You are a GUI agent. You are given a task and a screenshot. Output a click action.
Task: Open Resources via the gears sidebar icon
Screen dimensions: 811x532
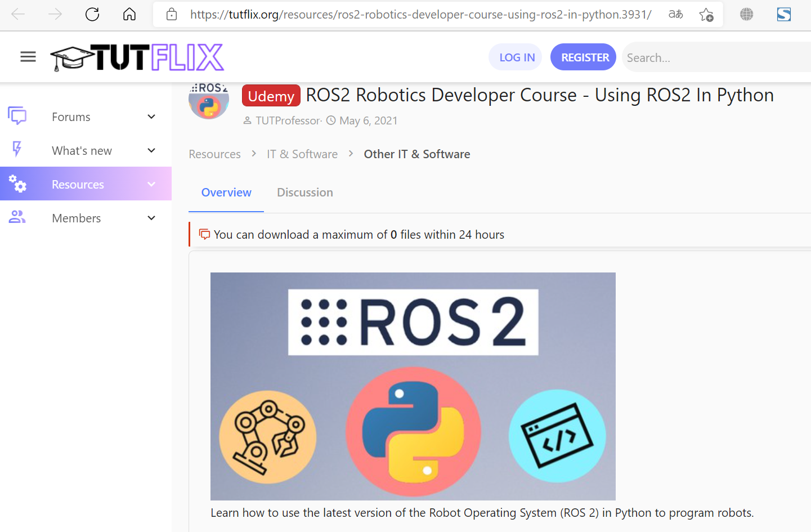pyautogui.click(x=18, y=184)
